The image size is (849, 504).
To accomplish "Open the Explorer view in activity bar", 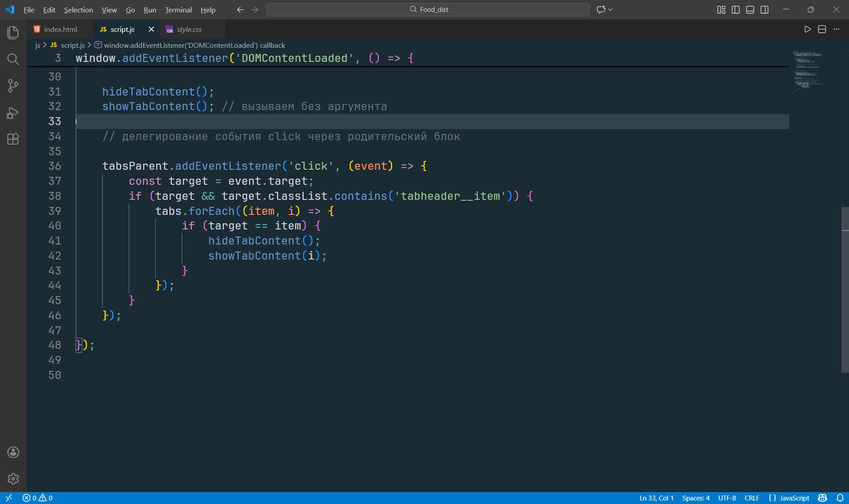I will click(13, 32).
